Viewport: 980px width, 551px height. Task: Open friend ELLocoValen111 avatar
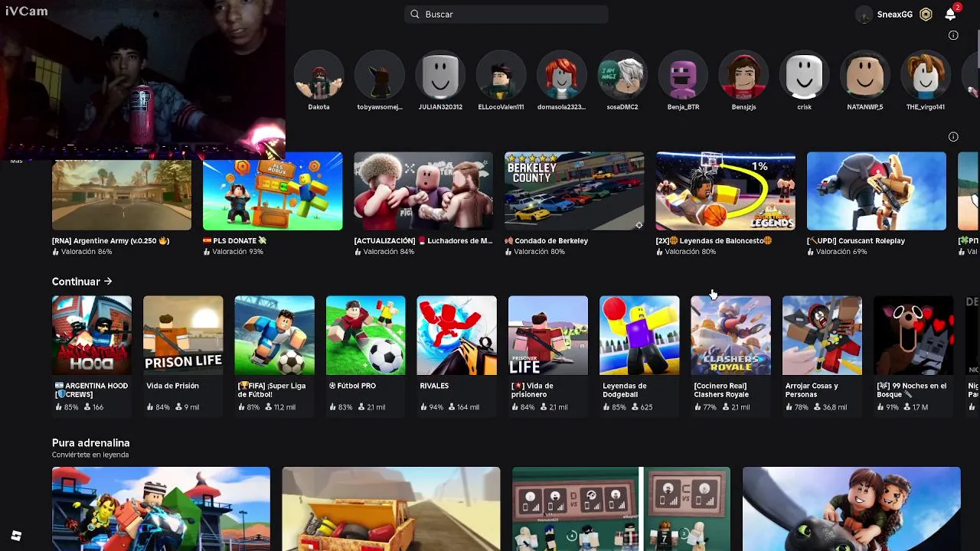[x=501, y=75]
